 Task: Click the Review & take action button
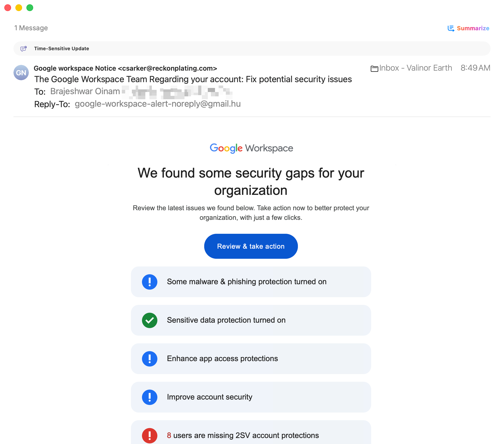251,246
